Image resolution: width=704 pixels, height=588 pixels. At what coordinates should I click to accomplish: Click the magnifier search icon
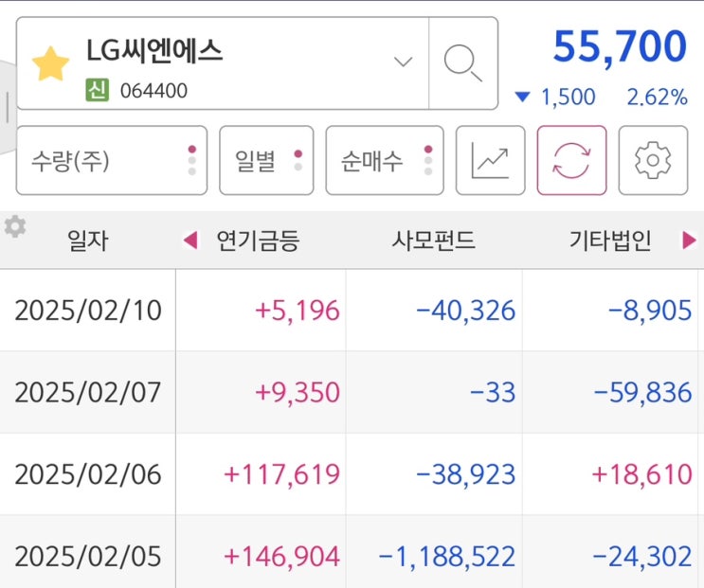(x=462, y=62)
